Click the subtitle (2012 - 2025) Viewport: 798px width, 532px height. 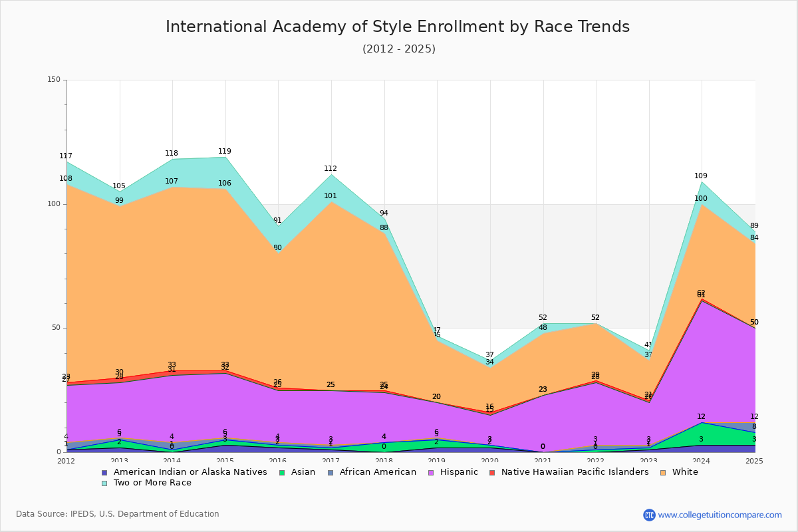[x=399, y=49]
